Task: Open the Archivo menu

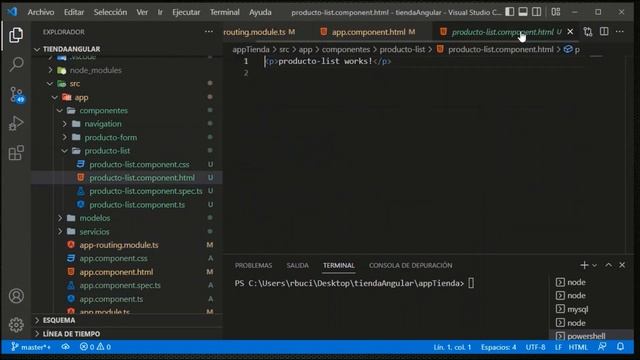Action: pos(41,12)
